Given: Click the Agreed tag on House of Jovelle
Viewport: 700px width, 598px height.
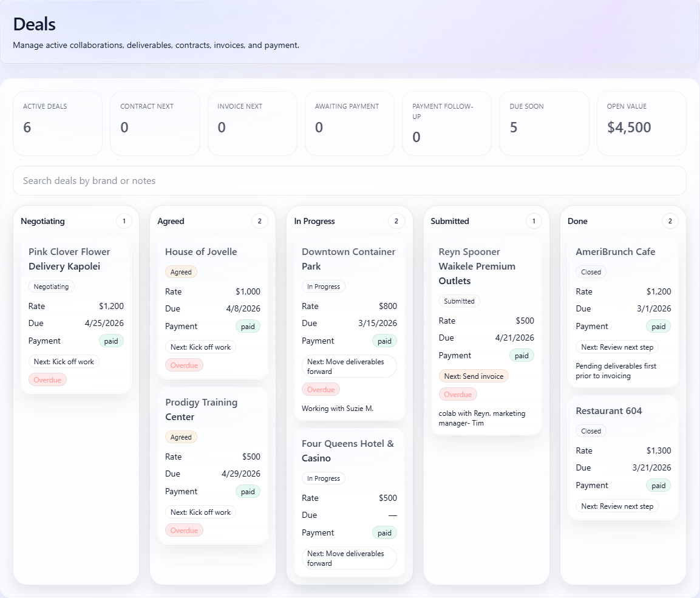Looking at the screenshot, I should 182,272.
